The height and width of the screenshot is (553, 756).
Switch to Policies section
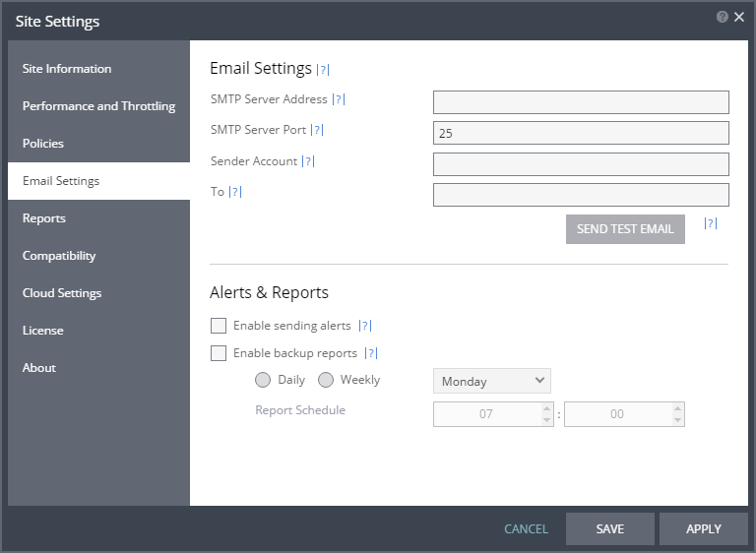click(x=98, y=144)
